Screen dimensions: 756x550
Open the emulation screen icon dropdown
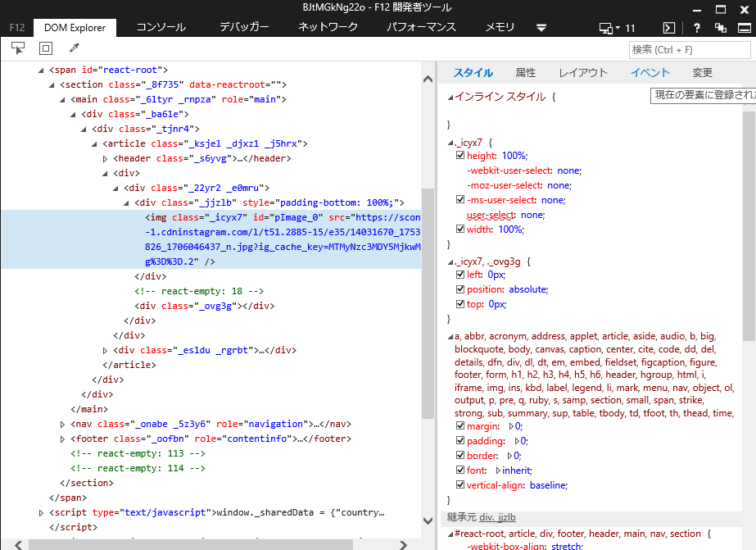click(x=609, y=28)
